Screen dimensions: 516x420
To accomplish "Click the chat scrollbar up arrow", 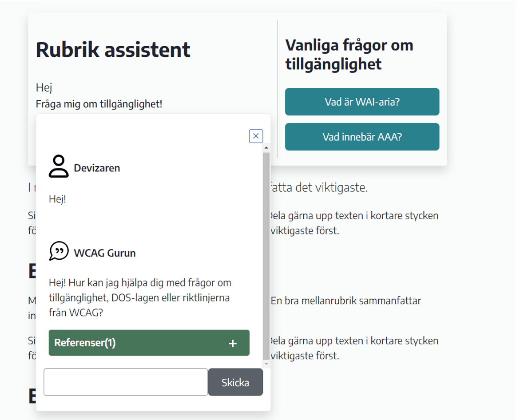I will [266, 147].
